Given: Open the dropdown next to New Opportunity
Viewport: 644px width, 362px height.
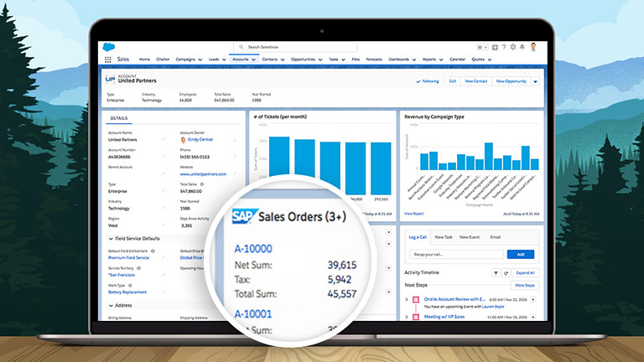Looking at the screenshot, I should [x=535, y=81].
